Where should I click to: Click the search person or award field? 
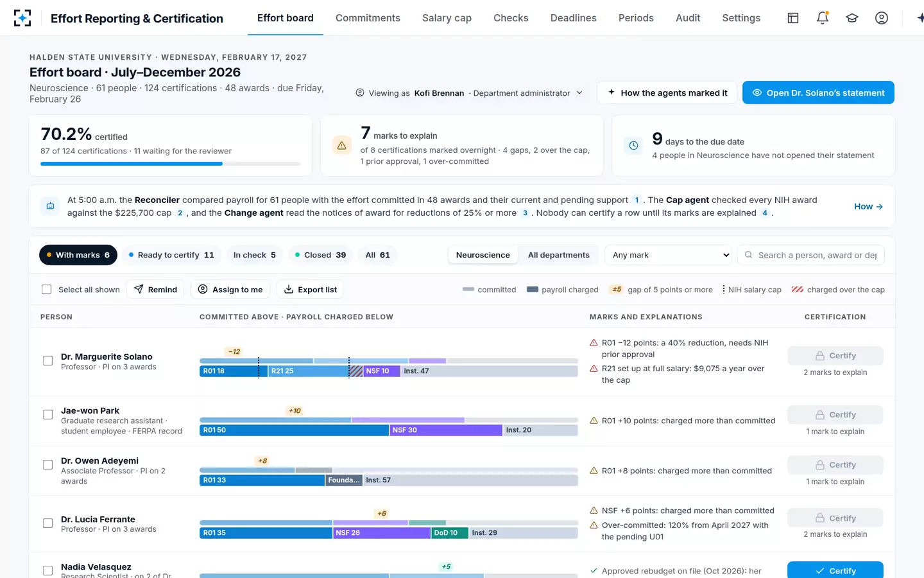tap(811, 255)
